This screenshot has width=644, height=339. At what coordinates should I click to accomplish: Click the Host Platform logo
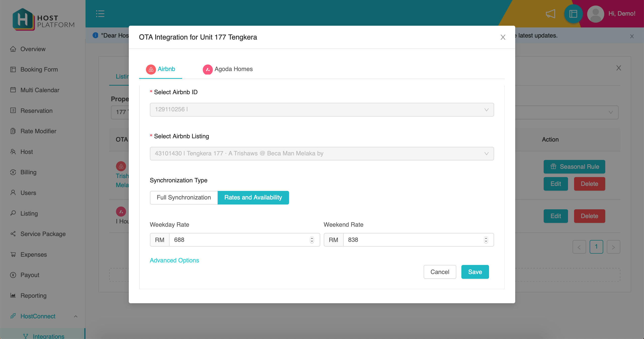44,19
